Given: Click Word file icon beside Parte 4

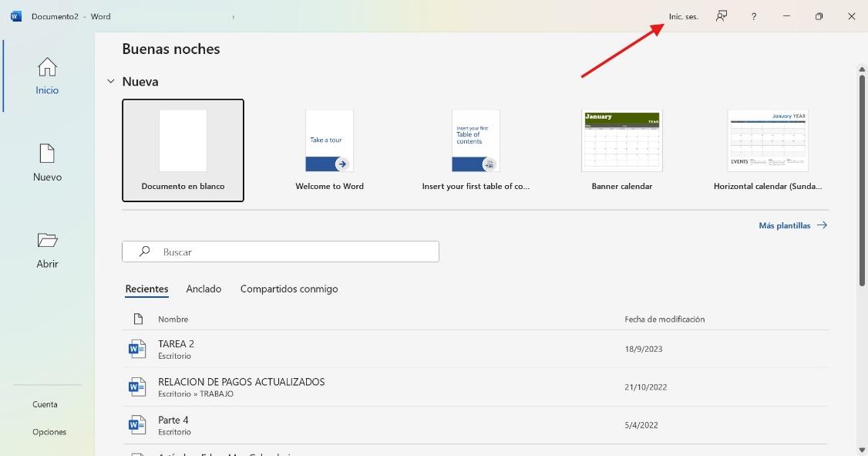Looking at the screenshot, I should 136,425.
